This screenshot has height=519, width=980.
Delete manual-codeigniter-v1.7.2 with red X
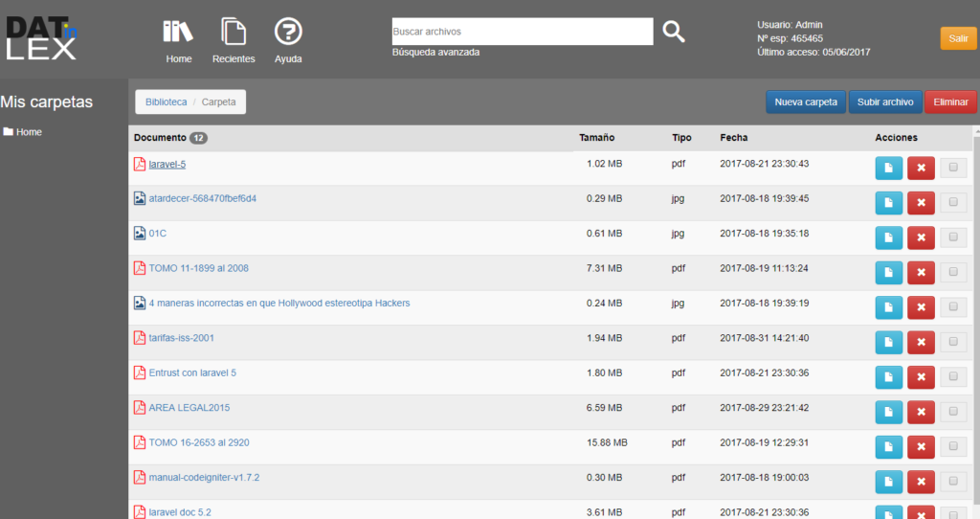click(921, 482)
